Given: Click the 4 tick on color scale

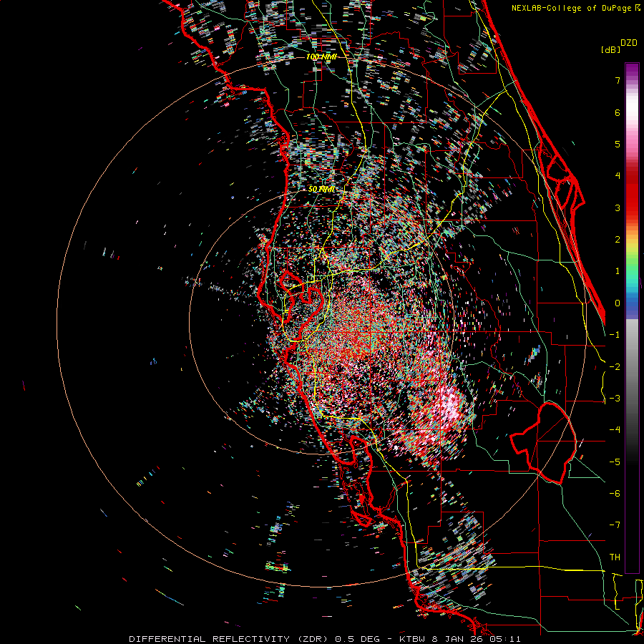Looking at the screenshot, I should [x=618, y=176].
